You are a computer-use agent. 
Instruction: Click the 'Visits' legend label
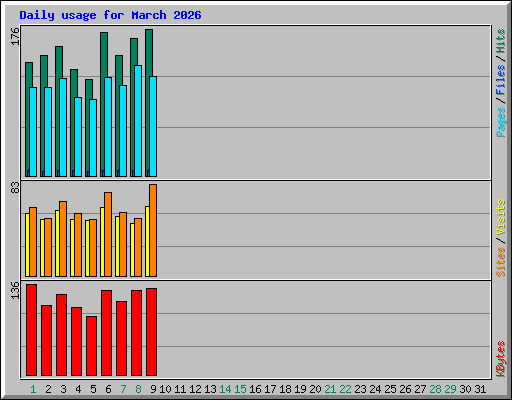click(500, 217)
